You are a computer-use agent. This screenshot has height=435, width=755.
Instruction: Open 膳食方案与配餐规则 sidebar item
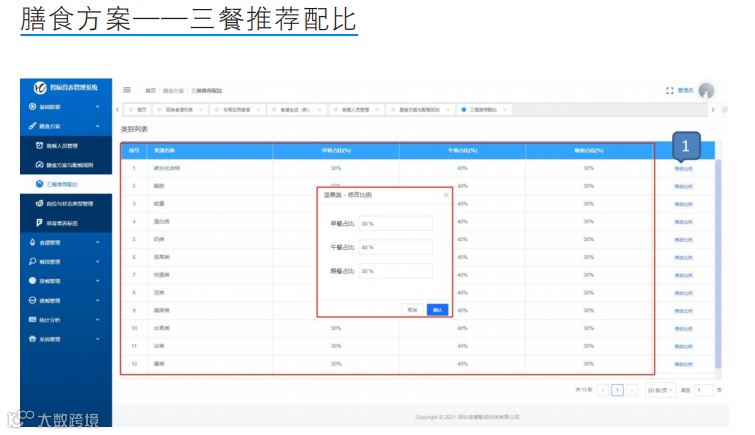[66, 165]
